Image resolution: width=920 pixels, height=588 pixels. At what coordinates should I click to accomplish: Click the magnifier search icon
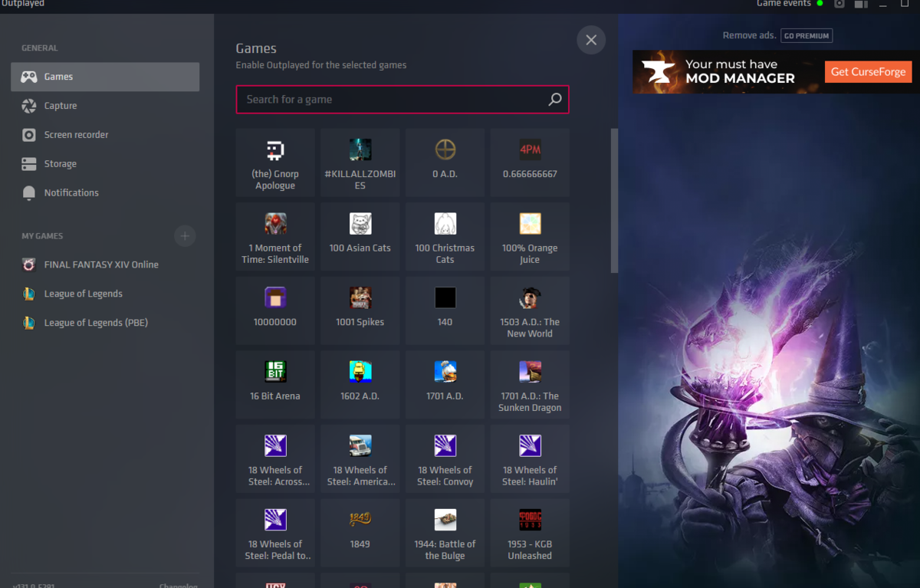point(555,100)
